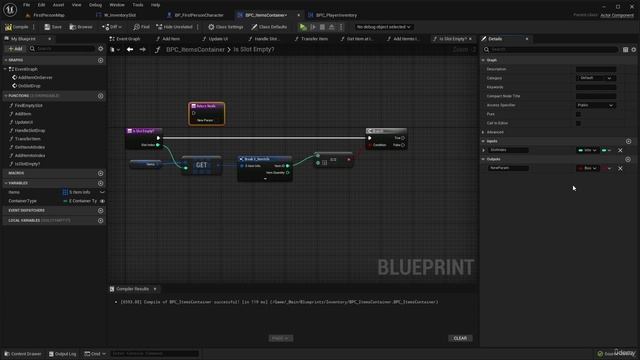Viewport: 640px width, 360px height.
Task: Close the Is Slot Empty? graph tab
Action: click(x=470, y=39)
